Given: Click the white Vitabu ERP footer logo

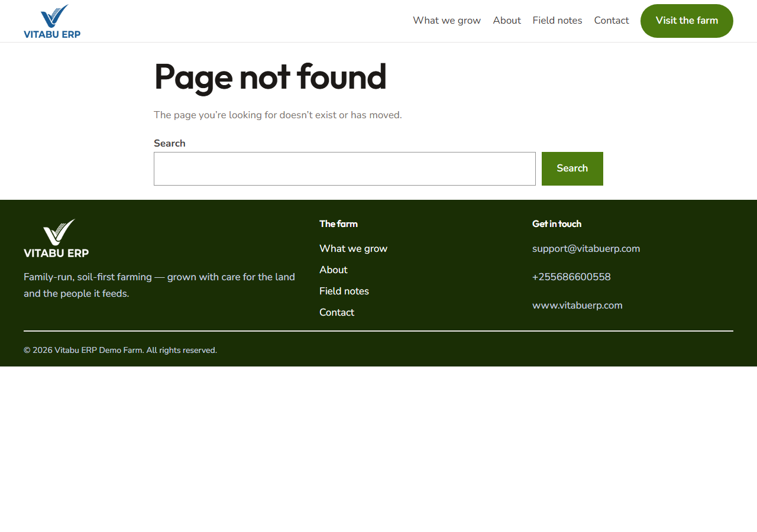Looking at the screenshot, I should (x=56, y=238).
